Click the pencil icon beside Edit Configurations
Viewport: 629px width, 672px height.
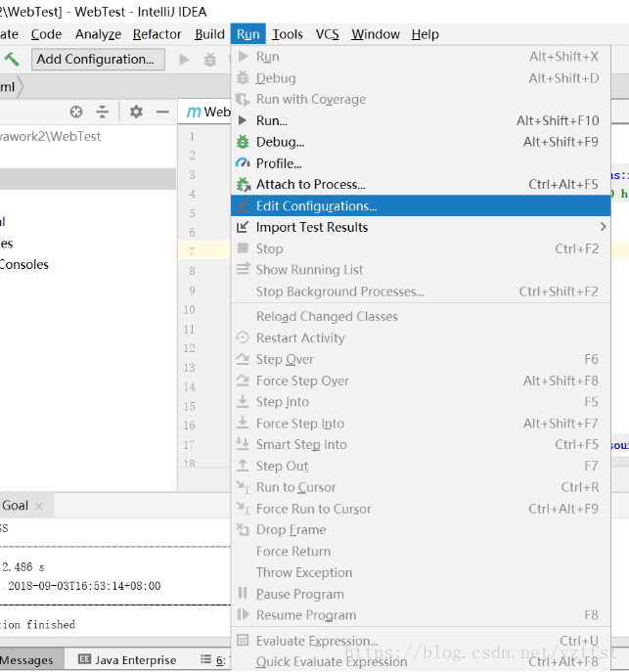pyautogui.click(x=243, y=205)
